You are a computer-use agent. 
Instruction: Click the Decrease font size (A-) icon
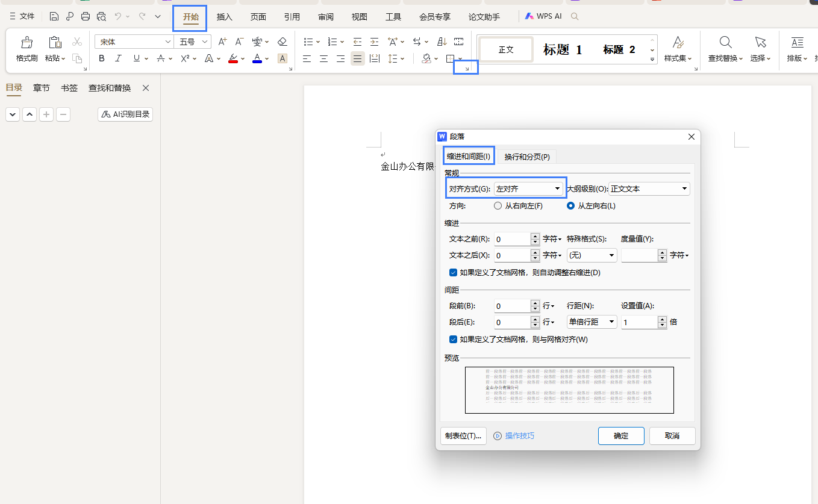click(239, 42)
